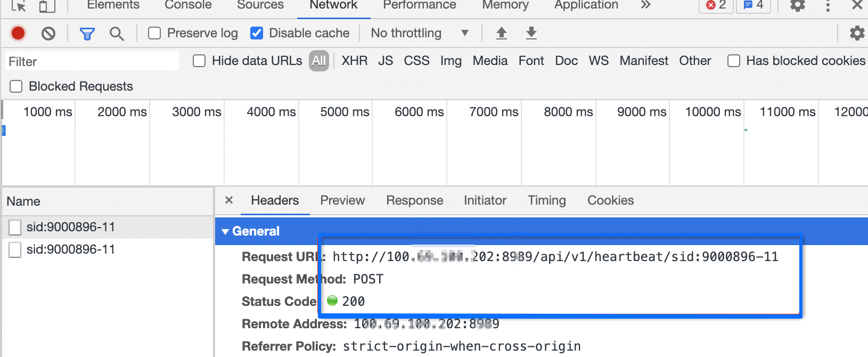
Task: Close the request details pane
Action: point(229,200)
